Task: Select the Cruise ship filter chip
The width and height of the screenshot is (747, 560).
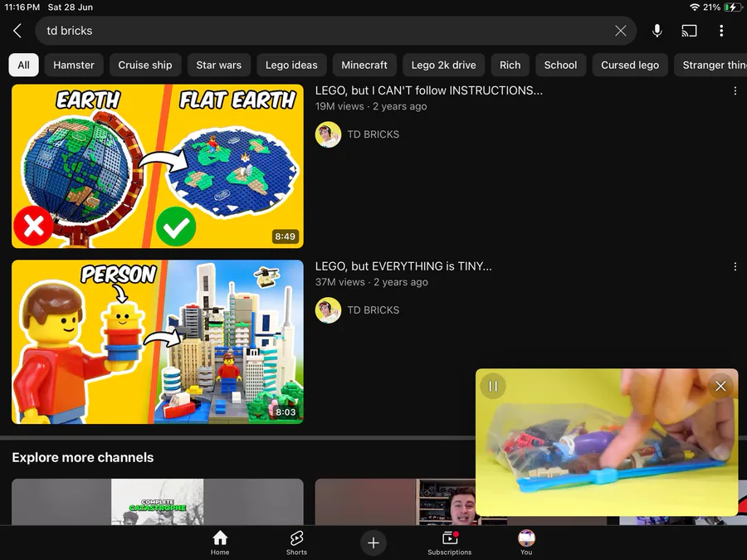Action: [145, 66]
